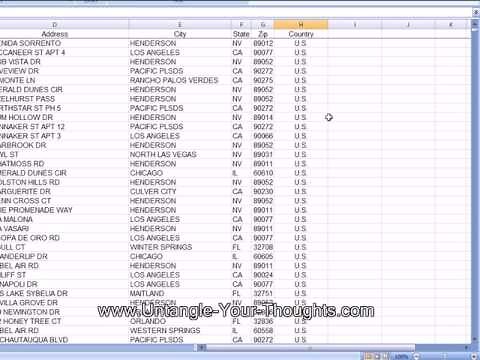Select zip code 90230 cell
This screenshot has height=360, width=480.
pos(263,191)
